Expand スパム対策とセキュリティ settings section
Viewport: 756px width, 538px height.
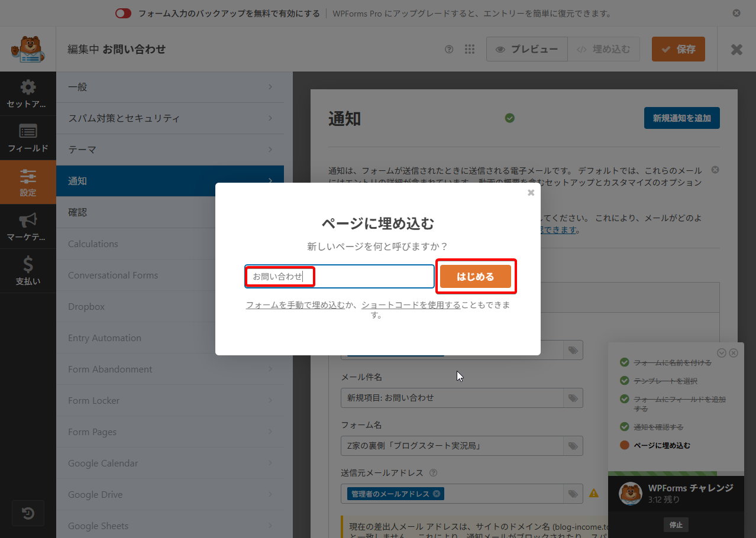click(x=170, y=118)
